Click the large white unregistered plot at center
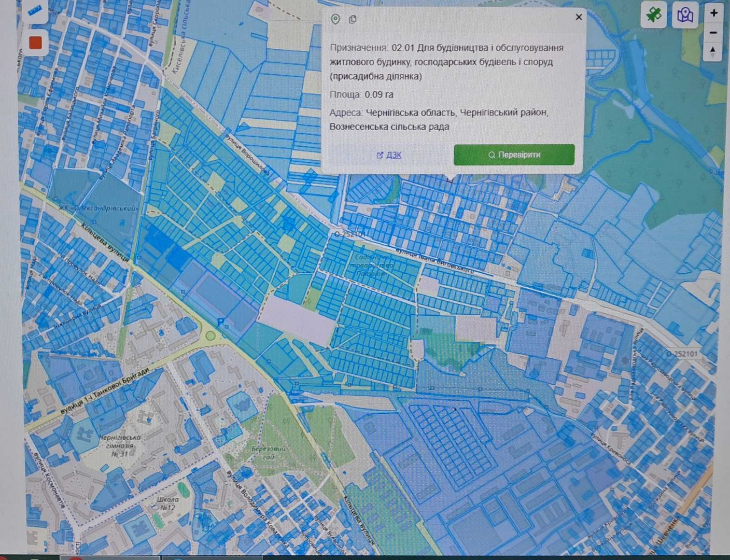 coord(298,319)
